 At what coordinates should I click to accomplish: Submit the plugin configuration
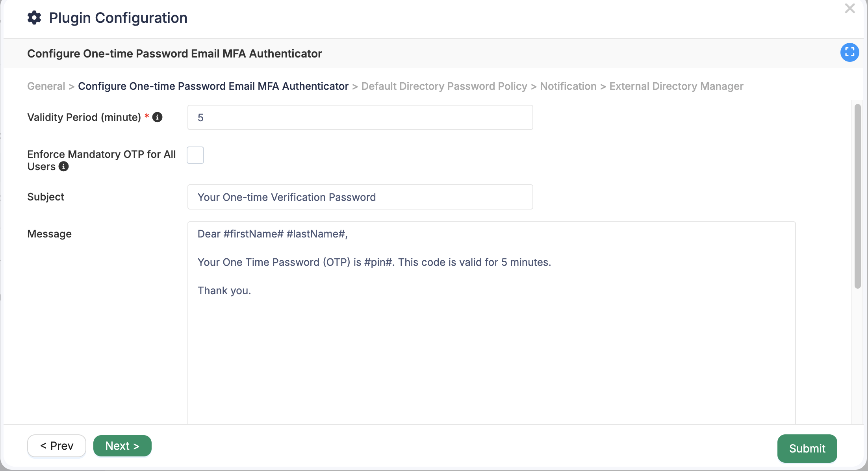807,448
